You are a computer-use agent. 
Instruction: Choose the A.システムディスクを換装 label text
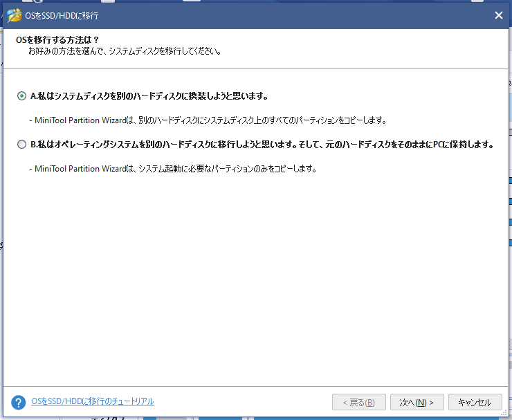point(149,96)
